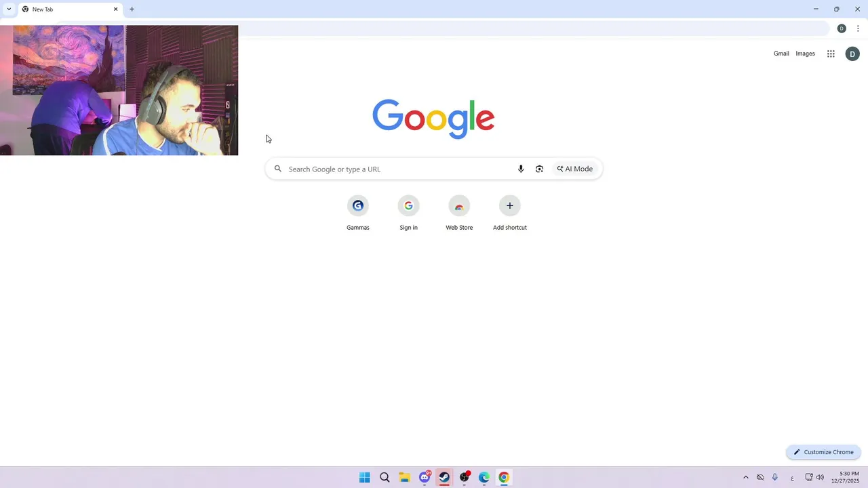Click the magnifier icon in search box
The height and width of the screenshot is (488, 868).
point(277,169)
